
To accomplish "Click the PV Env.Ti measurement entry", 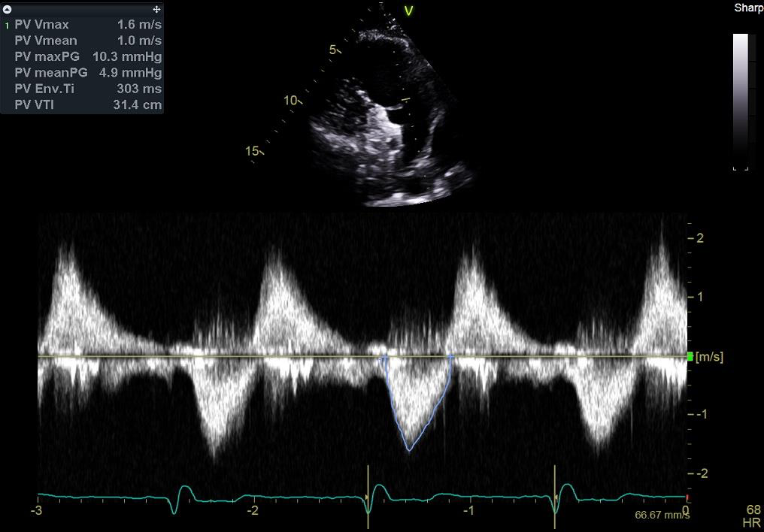I will 87,89.
